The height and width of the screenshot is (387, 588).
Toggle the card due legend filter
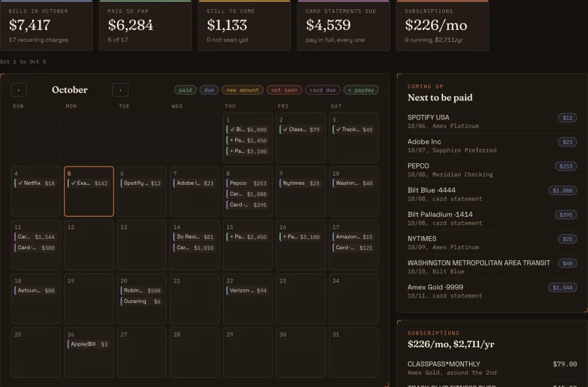coord(323,90)
